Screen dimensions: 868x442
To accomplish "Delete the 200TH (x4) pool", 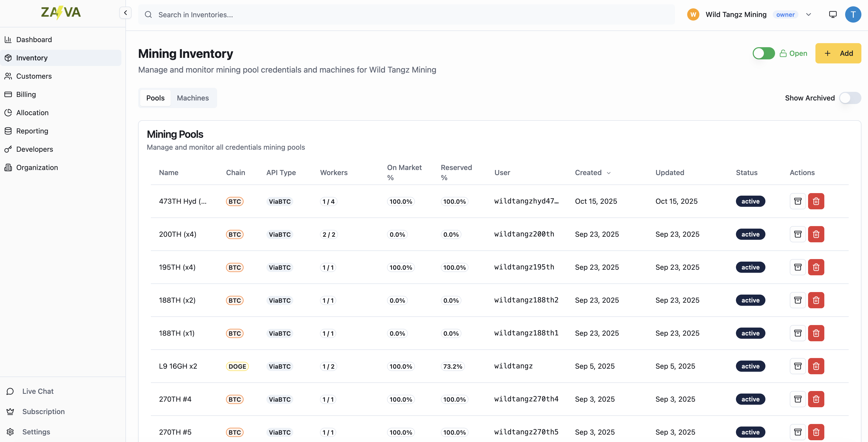I will 816,234.
